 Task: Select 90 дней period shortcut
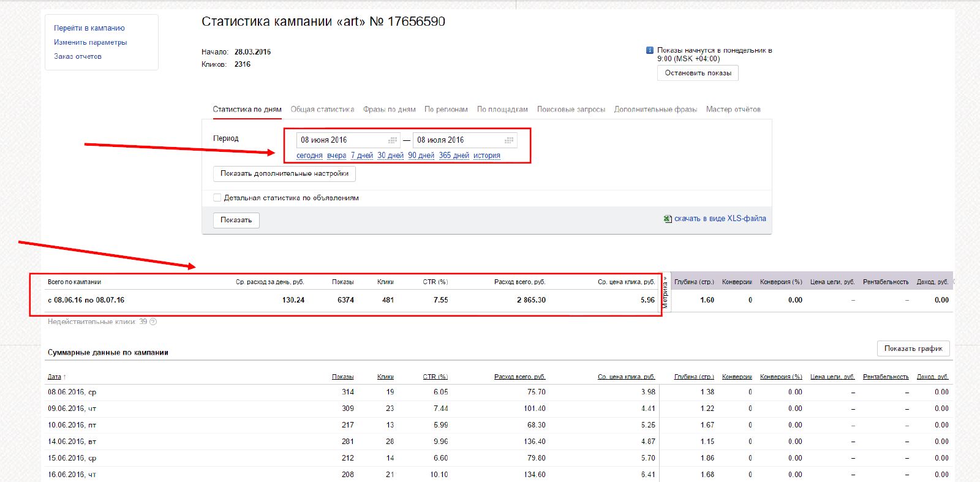pos(421,156)
